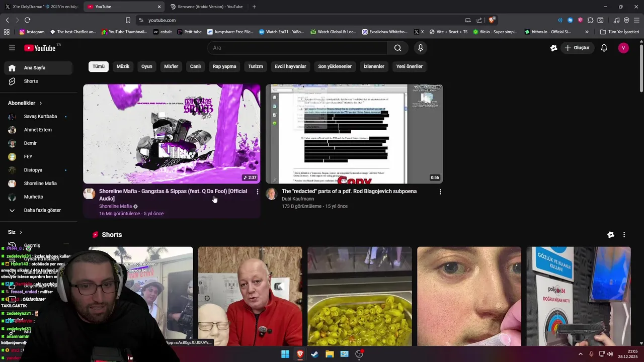The width and height of the screenshot is (644, 362).
Task: Open options menu for redacted pdf video
Action: click(440, 192)
